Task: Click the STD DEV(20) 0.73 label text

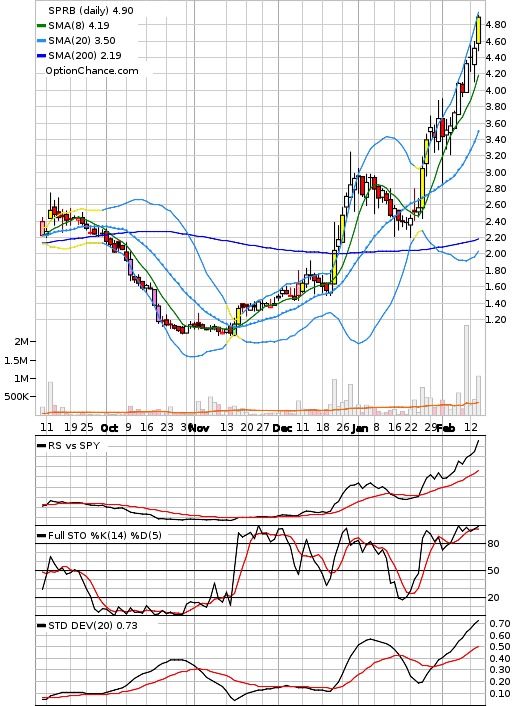Action: 93,626
